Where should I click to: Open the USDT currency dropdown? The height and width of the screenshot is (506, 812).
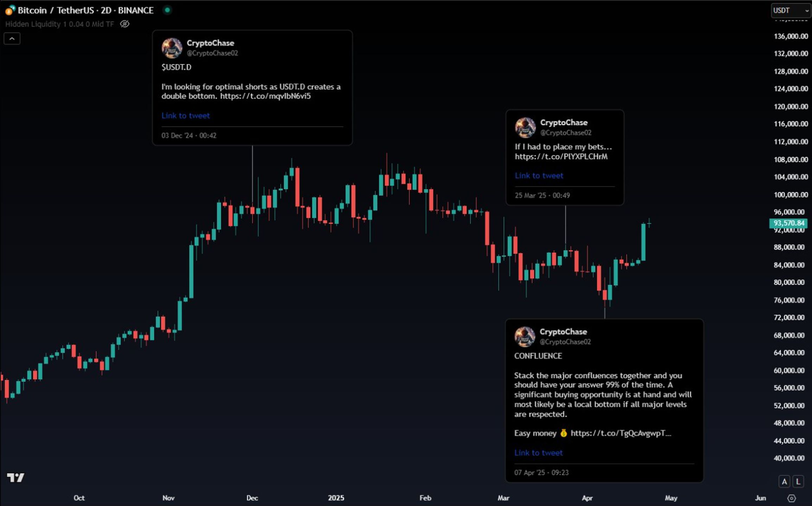pyautogui.click(x=790, y=11)
